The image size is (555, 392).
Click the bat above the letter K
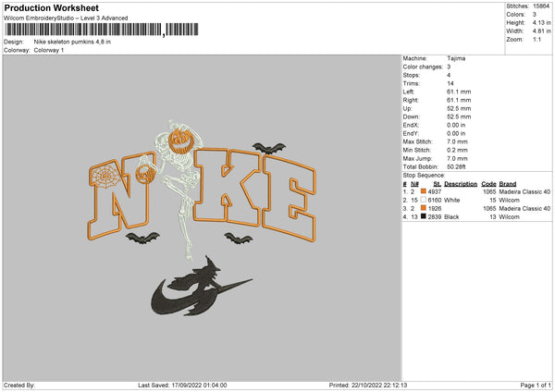point(269,148)
